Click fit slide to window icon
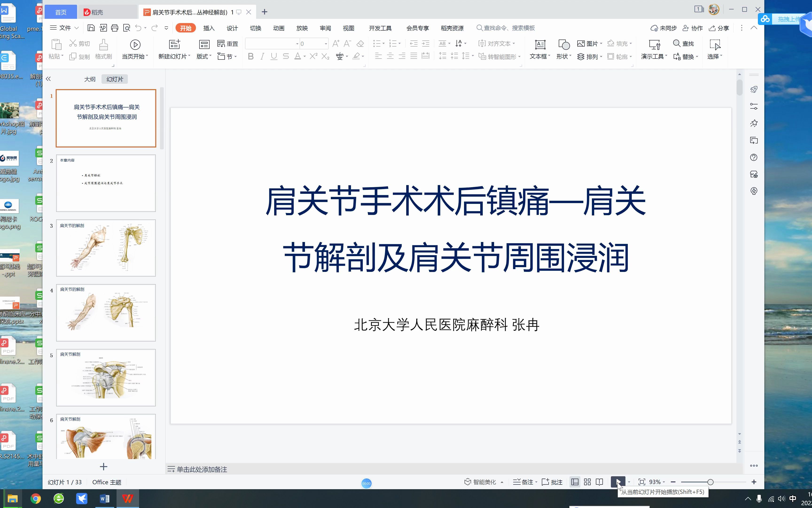Image resolution: width=812 pixels, height=508 pixels. click(642, 482)
